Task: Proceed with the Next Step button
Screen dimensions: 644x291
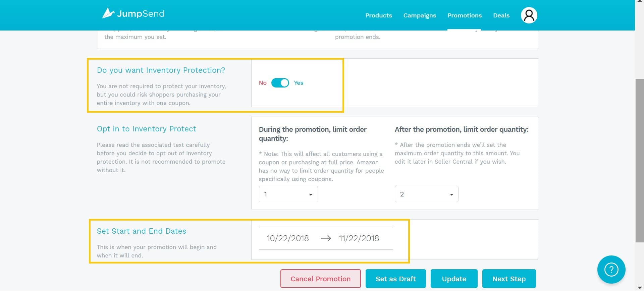Action: point(509,279)
